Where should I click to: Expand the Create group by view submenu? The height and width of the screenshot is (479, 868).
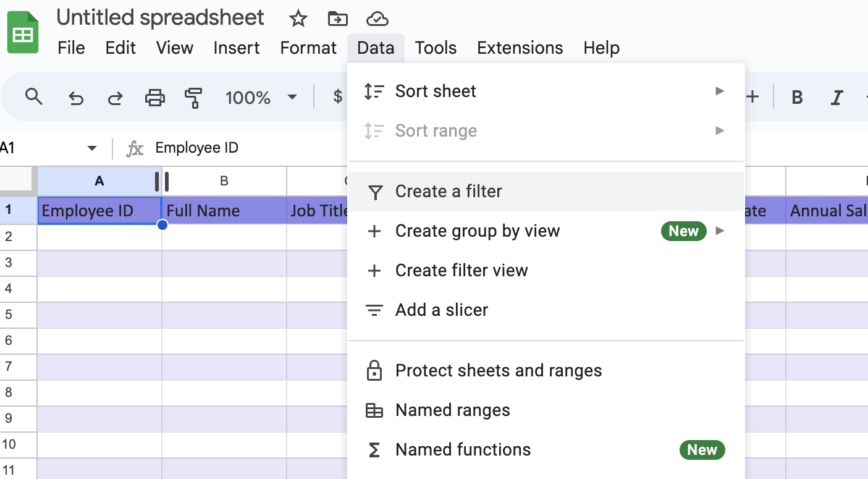pyautogui.click(x=719, y=231)
